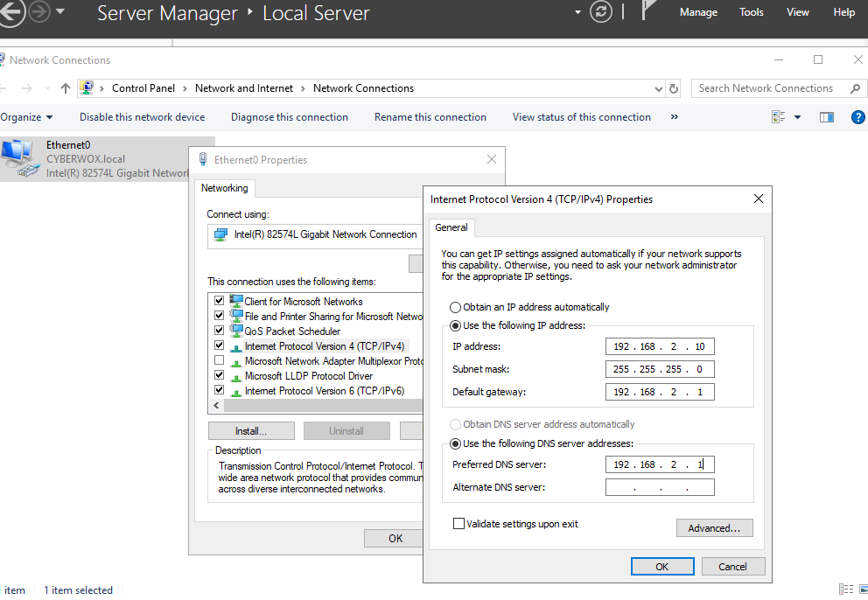Click the Default gateway field

point(660,392)
